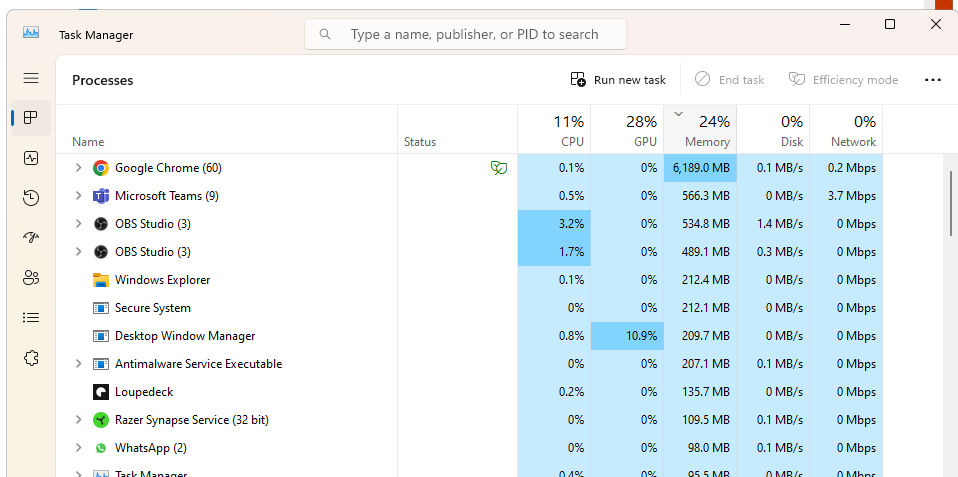Expand the WhatsApp process group

(78, 448)
